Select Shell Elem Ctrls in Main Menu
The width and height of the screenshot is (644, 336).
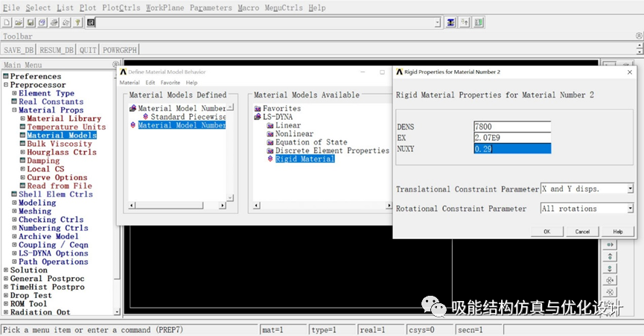click(55, 194)
